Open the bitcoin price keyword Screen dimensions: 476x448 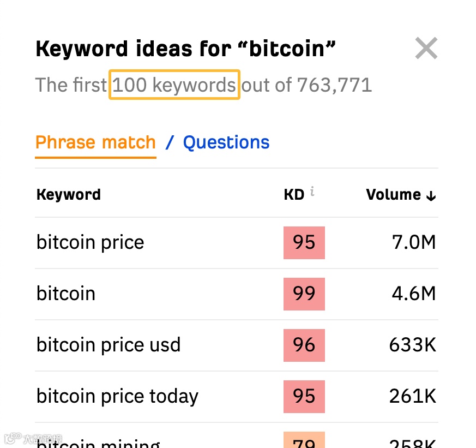89,242
